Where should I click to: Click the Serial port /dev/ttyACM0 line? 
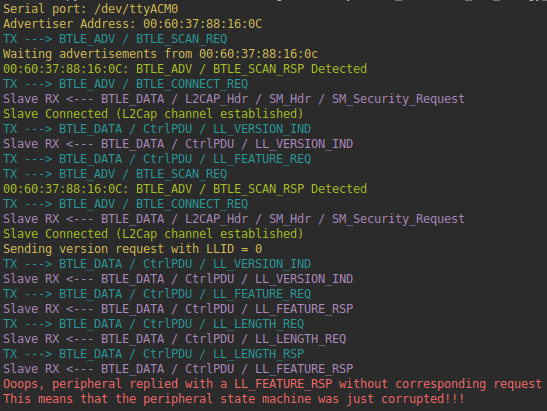tap(91, 8)
